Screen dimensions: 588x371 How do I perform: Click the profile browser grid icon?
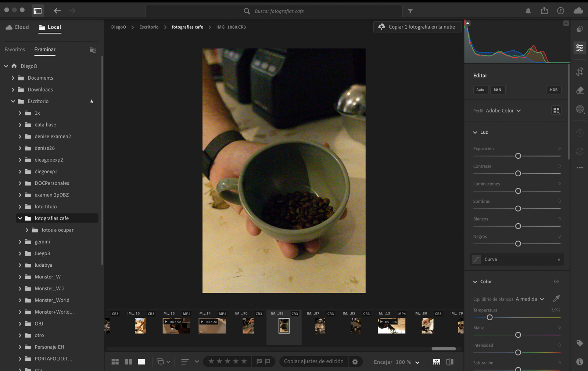pos(556,111)
